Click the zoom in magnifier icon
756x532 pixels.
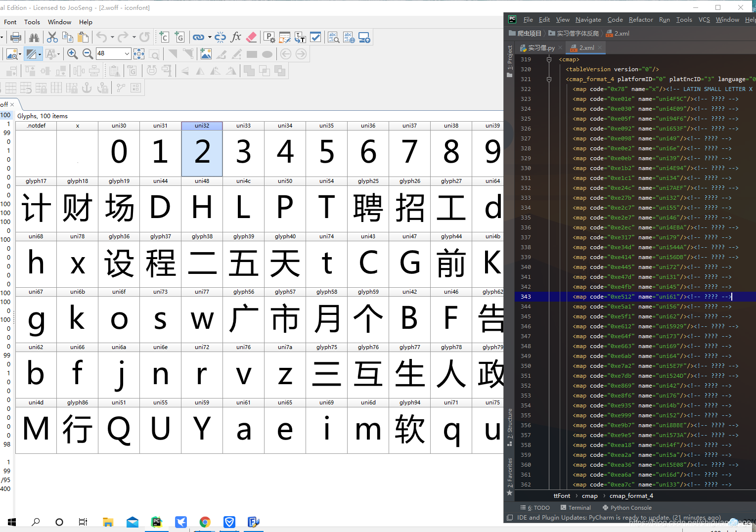click(x=72, y=54)
